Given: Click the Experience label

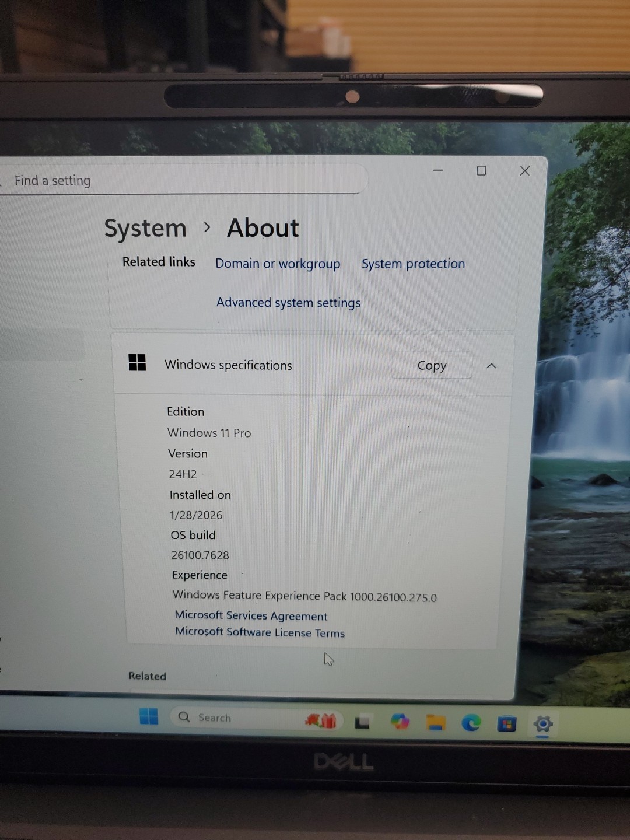Looking at the screenshot, I should [x=199, y=575].
